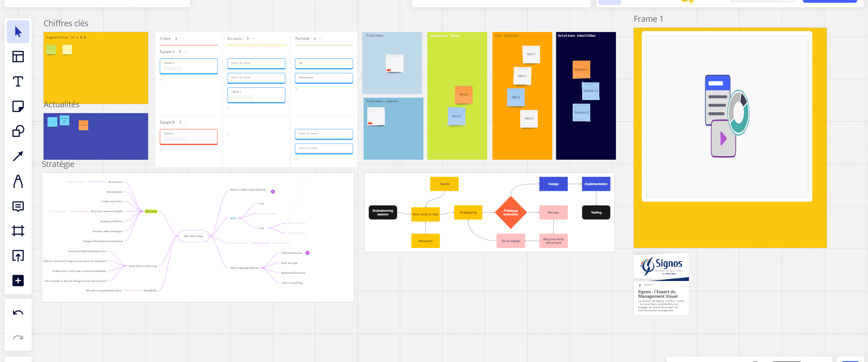Open the "Equipe B" swimlane options menu

[x=186, y=122]
